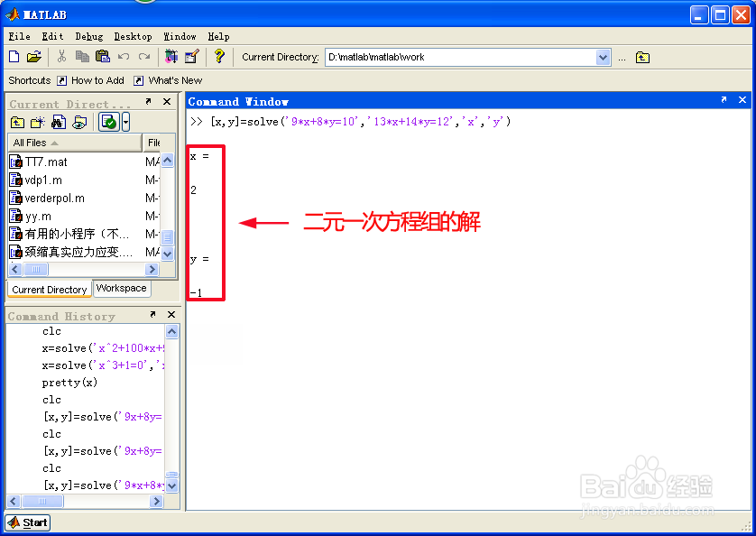Open the Edit menu
The width and height of the screenshot is (756, 536).
pyautogui.click(x=52, y=37)
